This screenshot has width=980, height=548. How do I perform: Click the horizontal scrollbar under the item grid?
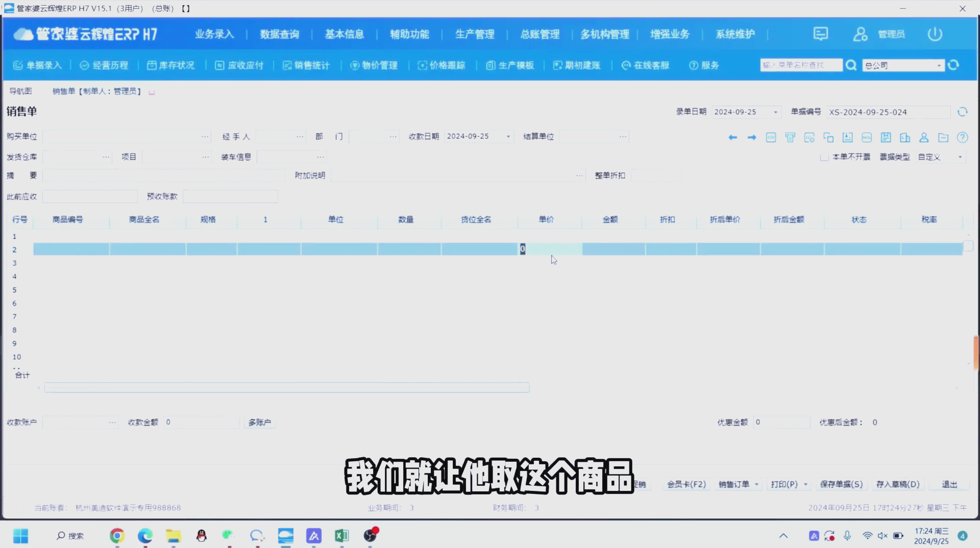(287, 388)
